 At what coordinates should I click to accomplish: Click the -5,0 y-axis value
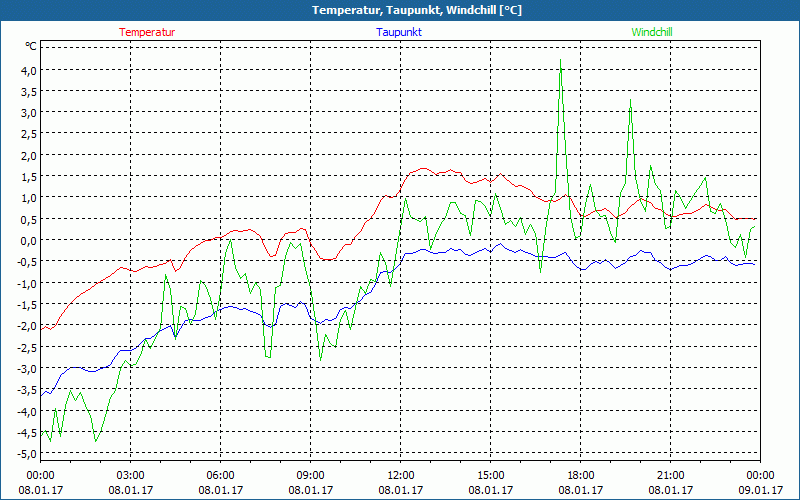tap(28, 454)
